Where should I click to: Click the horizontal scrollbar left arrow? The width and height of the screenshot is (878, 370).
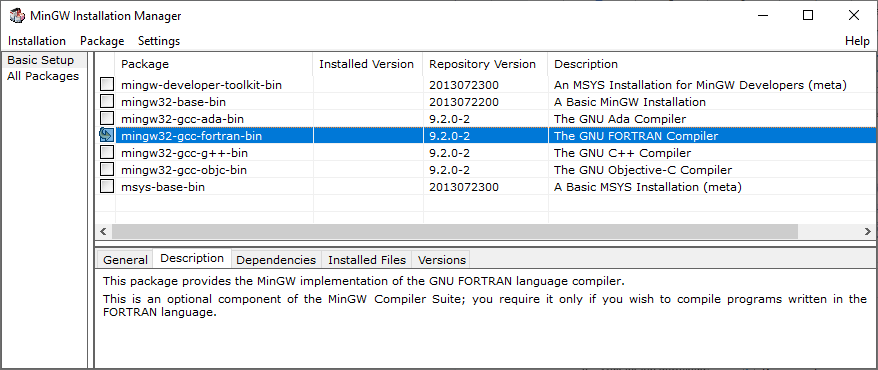pos(103,231)
